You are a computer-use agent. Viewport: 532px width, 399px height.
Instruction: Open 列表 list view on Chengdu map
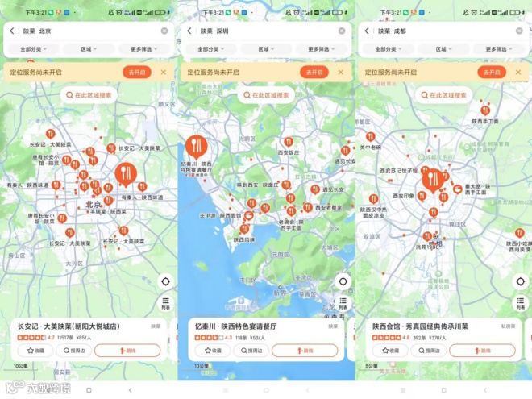[x=521, y=303]
